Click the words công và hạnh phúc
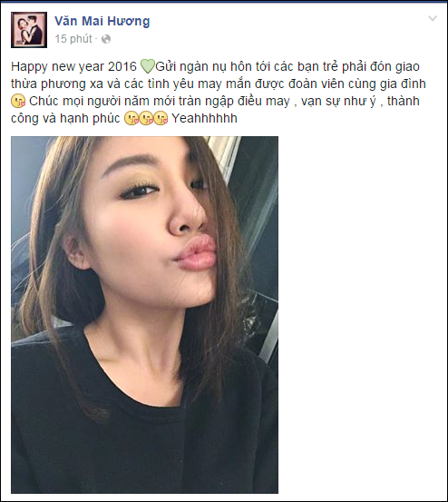The height and width of the screenshot is (502, 448). tap(65, 118)
